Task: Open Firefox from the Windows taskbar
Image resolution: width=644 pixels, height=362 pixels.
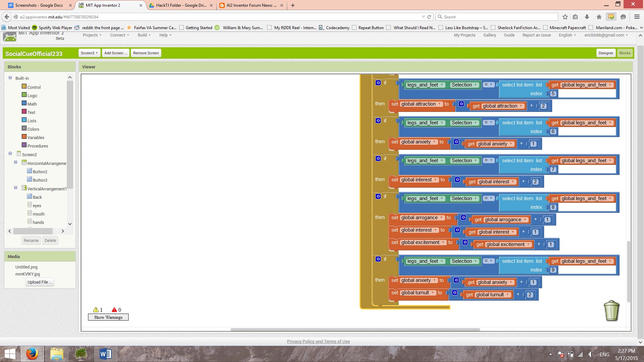Action: click(x=32, y=354)
